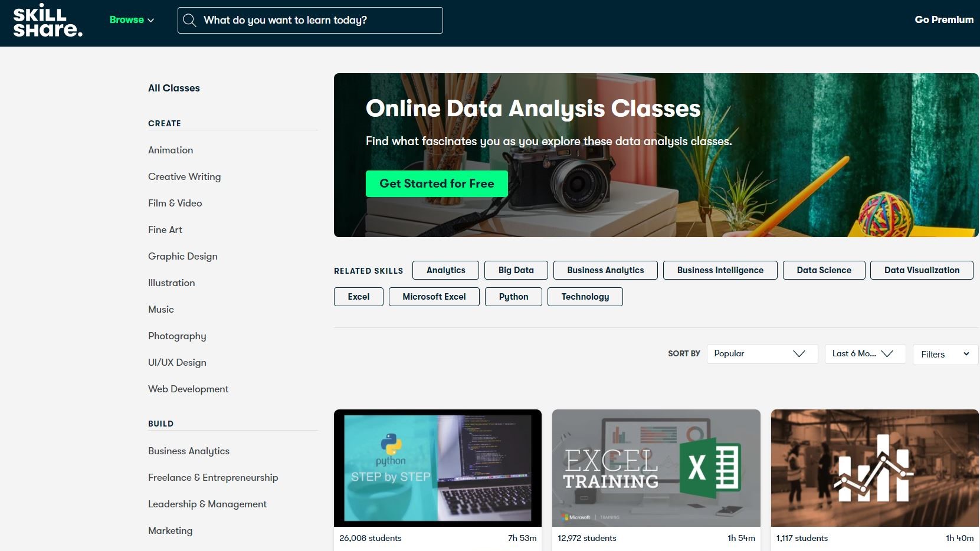Click the 'Online Data Analysis Classes' heading
Image resolution: width=980 pixels, height=551 pixels.
(x=533, y=109)
